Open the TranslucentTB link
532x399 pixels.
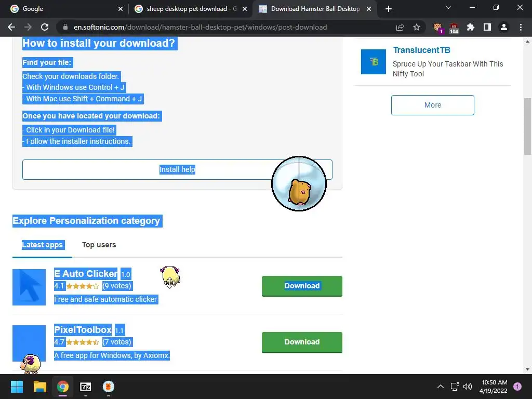coord(421,50)
